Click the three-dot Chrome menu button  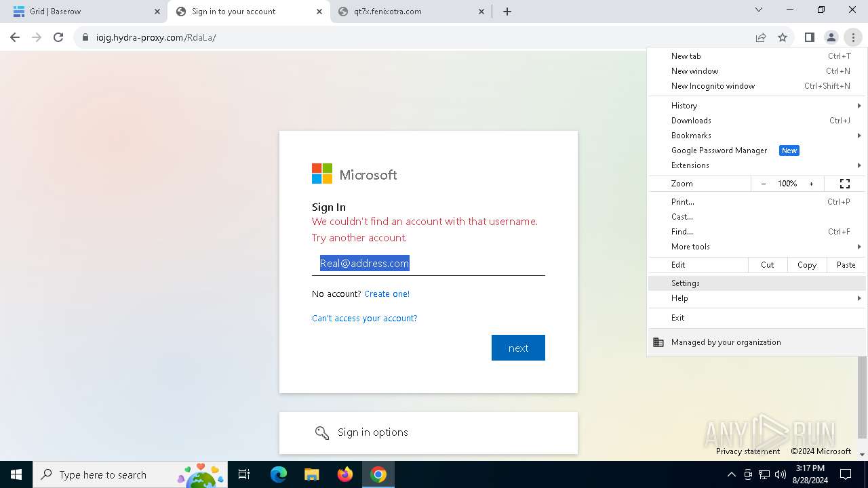(x=853, y=37)
